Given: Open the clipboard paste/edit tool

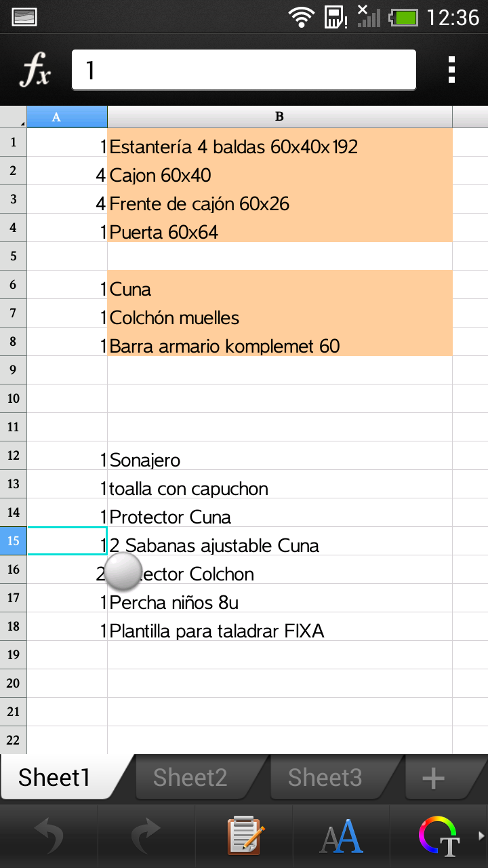Looking at the screenshot, I should click(x=244, y=835).
